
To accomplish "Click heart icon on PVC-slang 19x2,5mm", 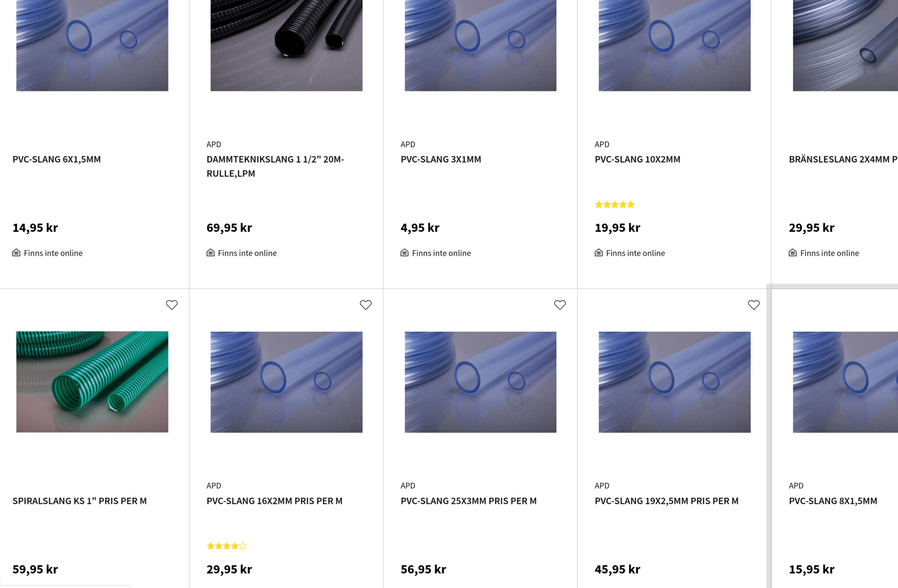I will click(x=754, y=305).
